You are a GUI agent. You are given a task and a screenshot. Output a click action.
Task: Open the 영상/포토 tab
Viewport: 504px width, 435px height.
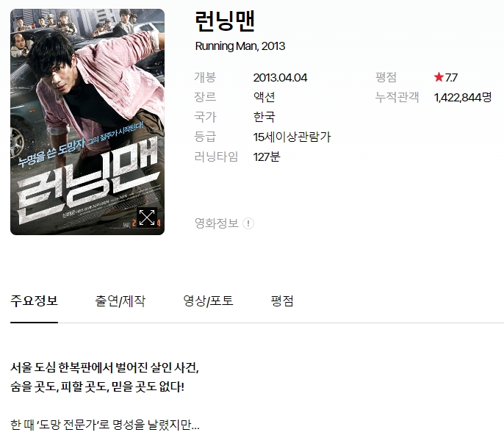click(x=209, y=301)
